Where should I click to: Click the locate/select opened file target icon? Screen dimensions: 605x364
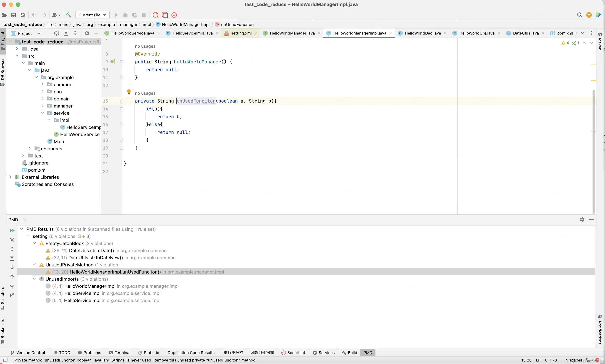tap(57, 33)
